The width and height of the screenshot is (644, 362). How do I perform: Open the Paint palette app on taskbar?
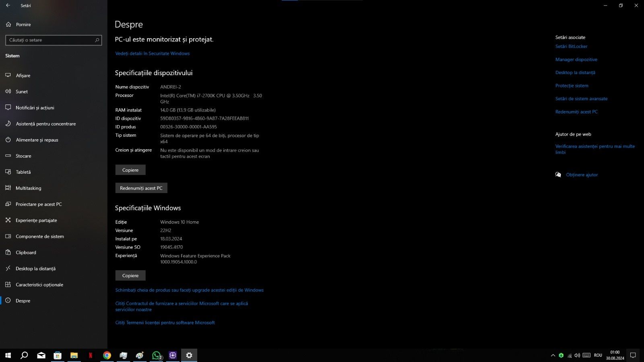(x=140, y=355)
